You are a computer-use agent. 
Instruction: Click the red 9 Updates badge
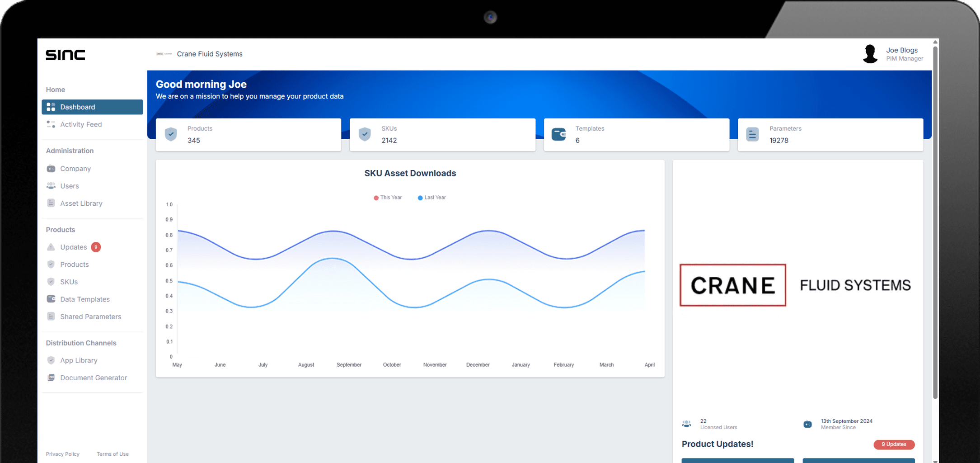pyautogui.click(x=894, y=444)
